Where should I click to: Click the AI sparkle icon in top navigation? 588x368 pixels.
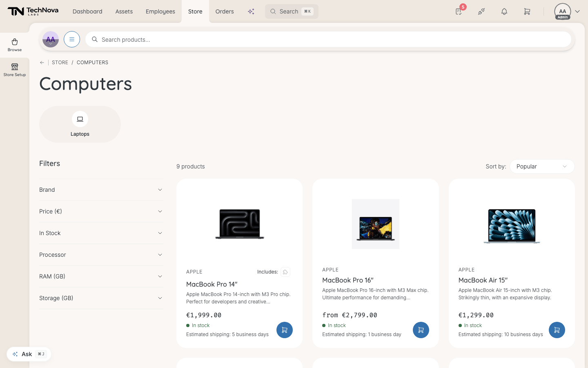coord(251,11)
